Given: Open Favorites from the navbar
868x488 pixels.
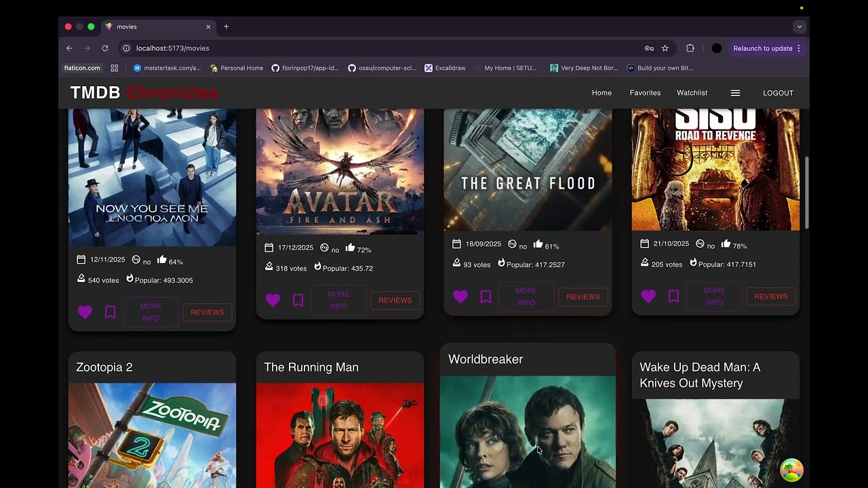Looking at the screenshot, I should click(x=645, y=93).
